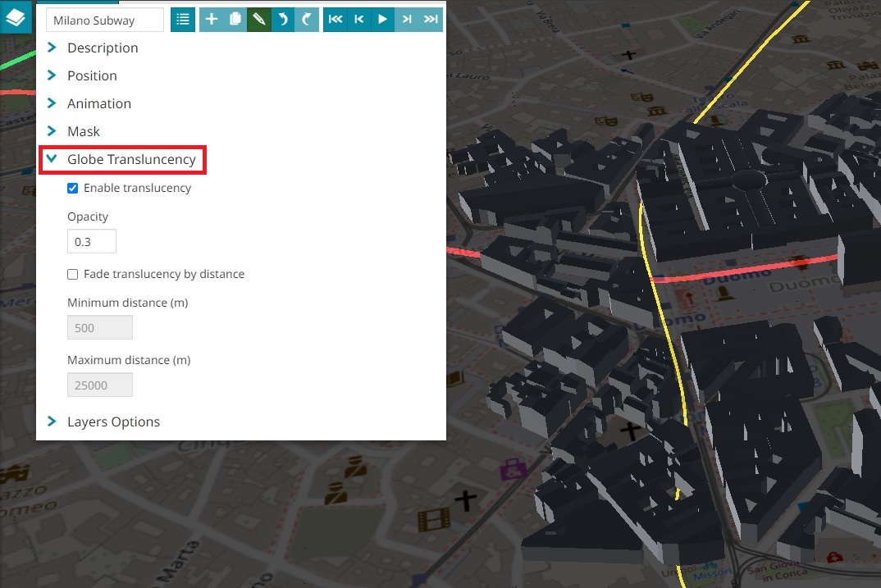Viewport: 881px width, 588px height.
Task: Expand the Animation section
Action: [x=98, y=103]
